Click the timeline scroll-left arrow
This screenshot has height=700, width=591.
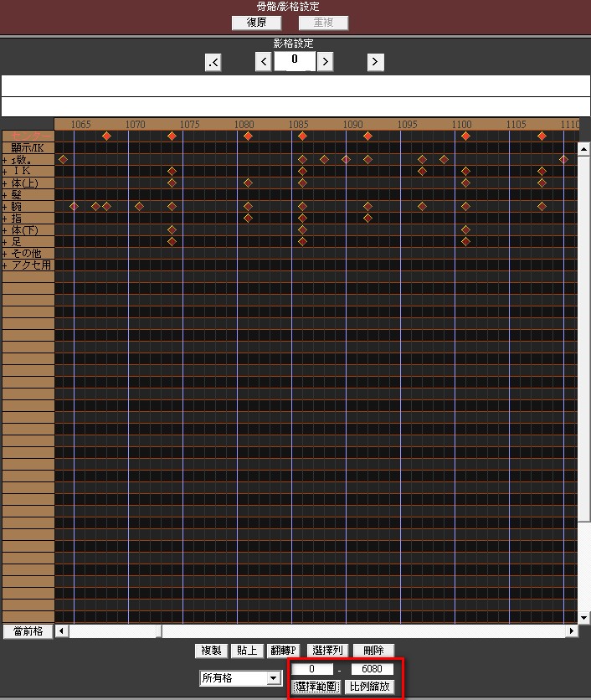(x=62, y=631)
